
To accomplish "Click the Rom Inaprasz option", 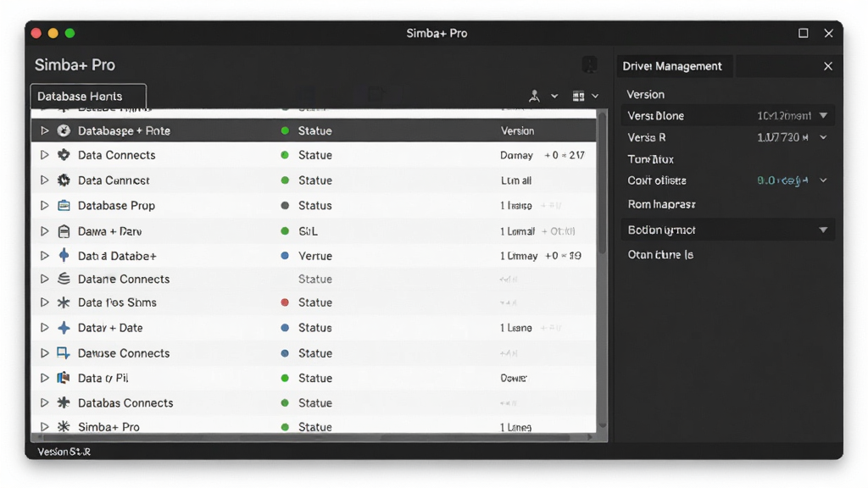I will pos(661,204).
